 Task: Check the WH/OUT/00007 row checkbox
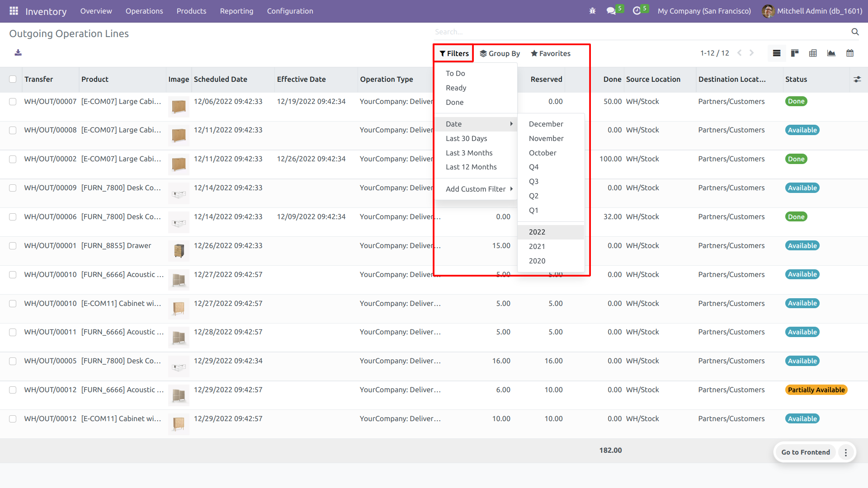point(13,102)
